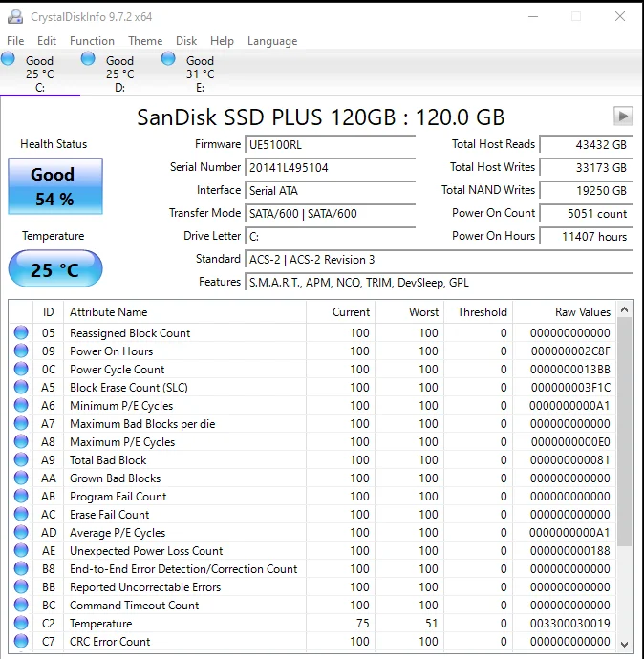Click the 25 °C temperature button
This screenshot has width=644, height=659.
click(x=54, y=269)
